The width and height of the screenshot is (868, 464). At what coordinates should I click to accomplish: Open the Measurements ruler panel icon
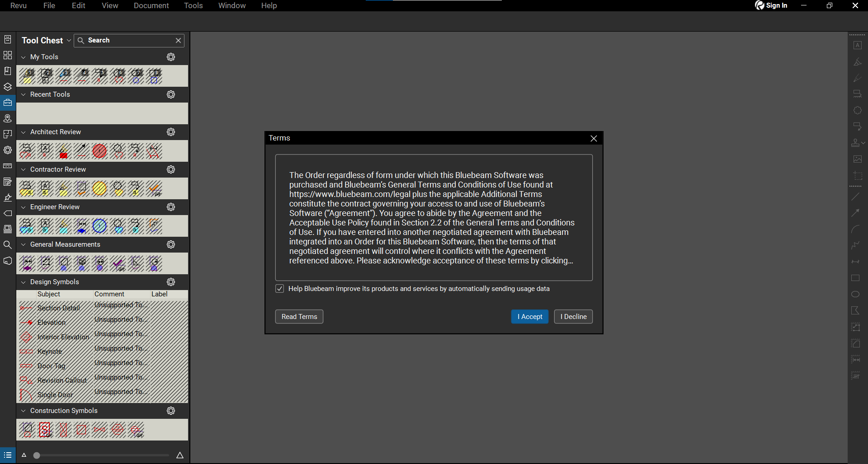coord(8,166)
